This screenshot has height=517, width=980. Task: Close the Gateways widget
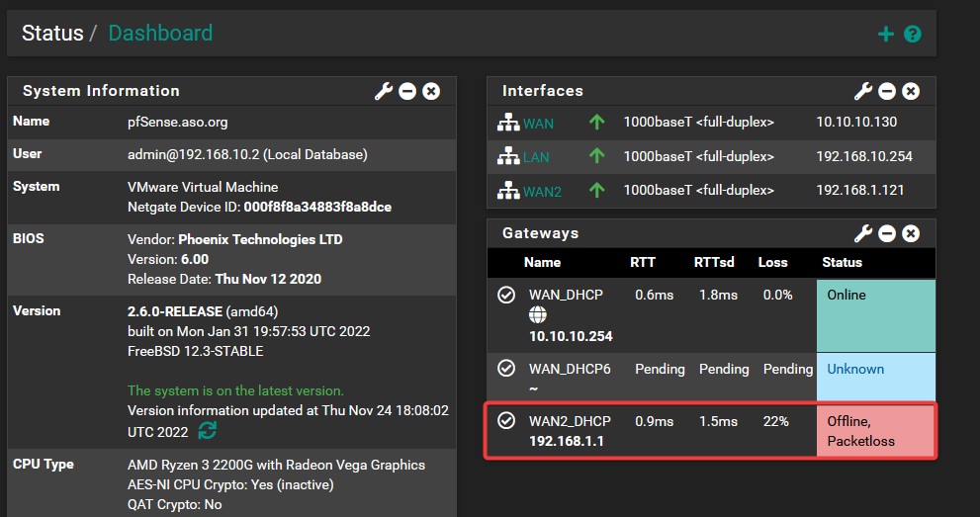pyautogui.click(x=911, y=234)
